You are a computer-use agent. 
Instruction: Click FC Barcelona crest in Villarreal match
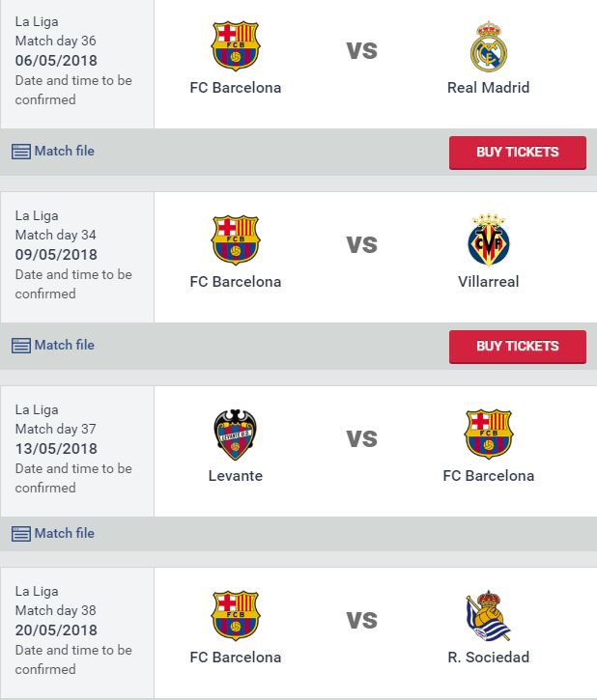coord(235,240)
